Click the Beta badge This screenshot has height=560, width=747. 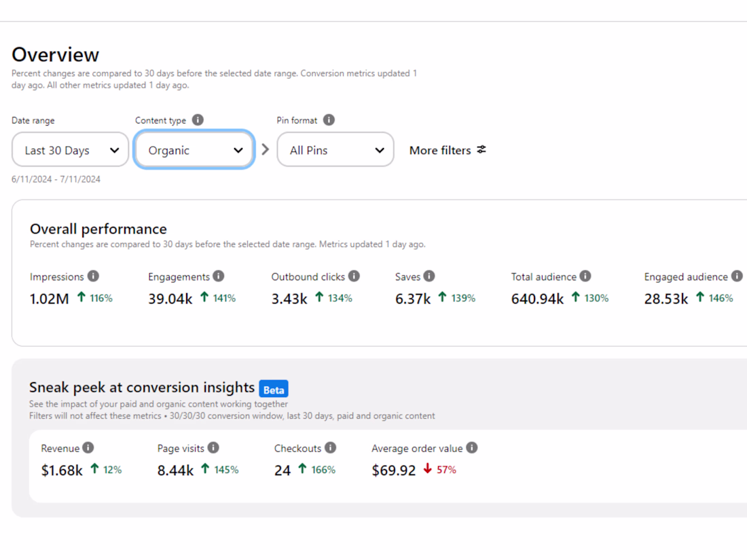click(x=274, y=389)
